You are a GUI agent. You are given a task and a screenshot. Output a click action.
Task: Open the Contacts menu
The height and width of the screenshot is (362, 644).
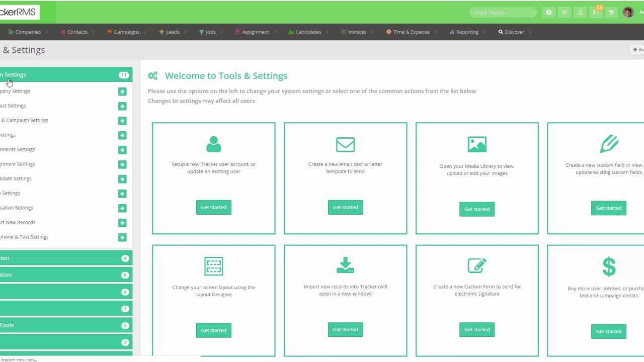77,32
